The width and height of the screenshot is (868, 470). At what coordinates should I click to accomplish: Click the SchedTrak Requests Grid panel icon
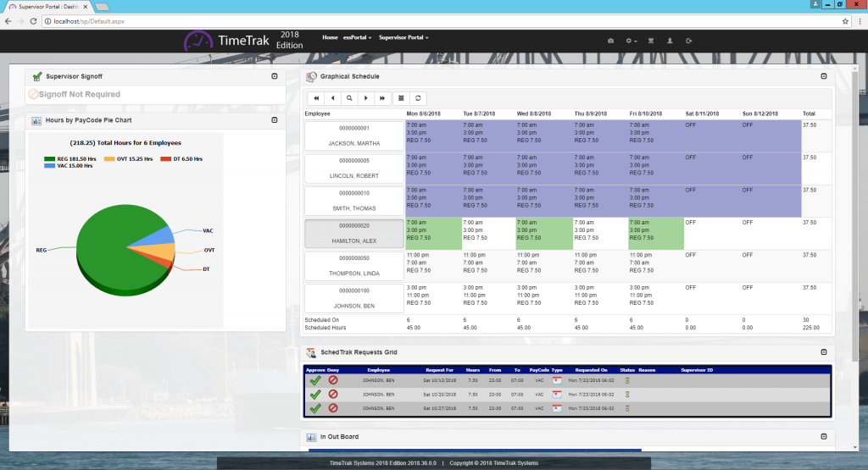point(311,352)
